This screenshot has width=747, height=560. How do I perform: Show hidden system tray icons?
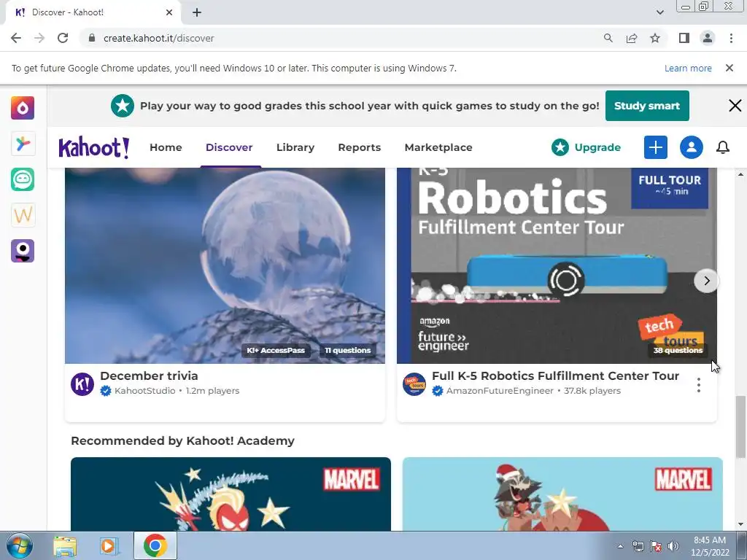(620, 546)
